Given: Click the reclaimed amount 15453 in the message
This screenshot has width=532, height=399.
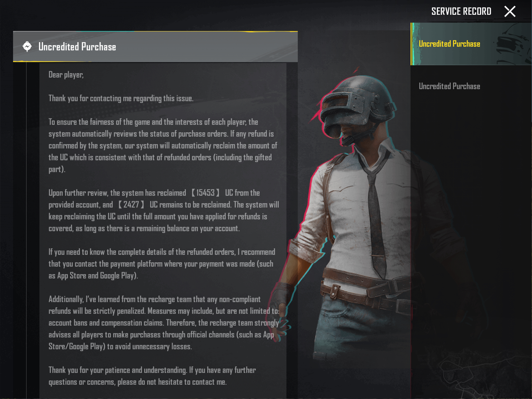Looking at the screenshot, I should coord(205,193).
